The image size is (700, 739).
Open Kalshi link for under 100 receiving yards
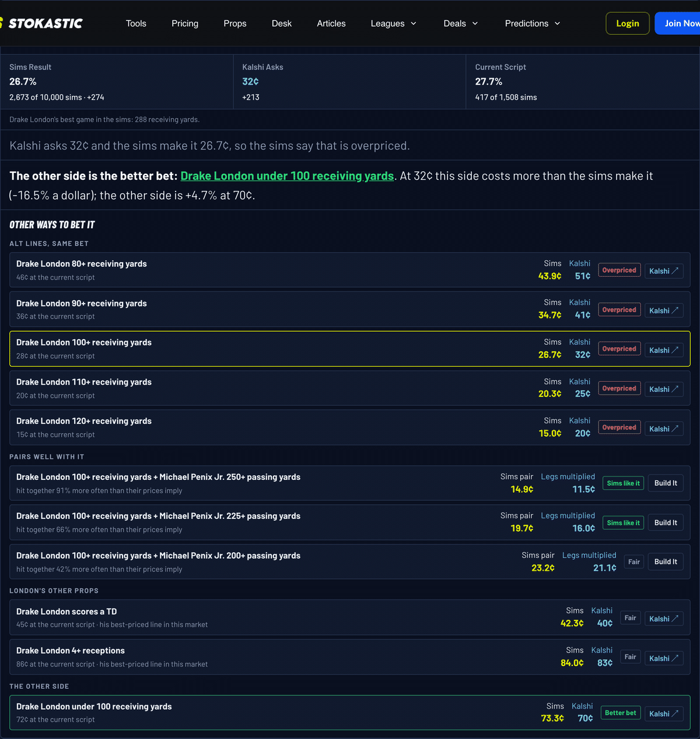coord(664,714)
